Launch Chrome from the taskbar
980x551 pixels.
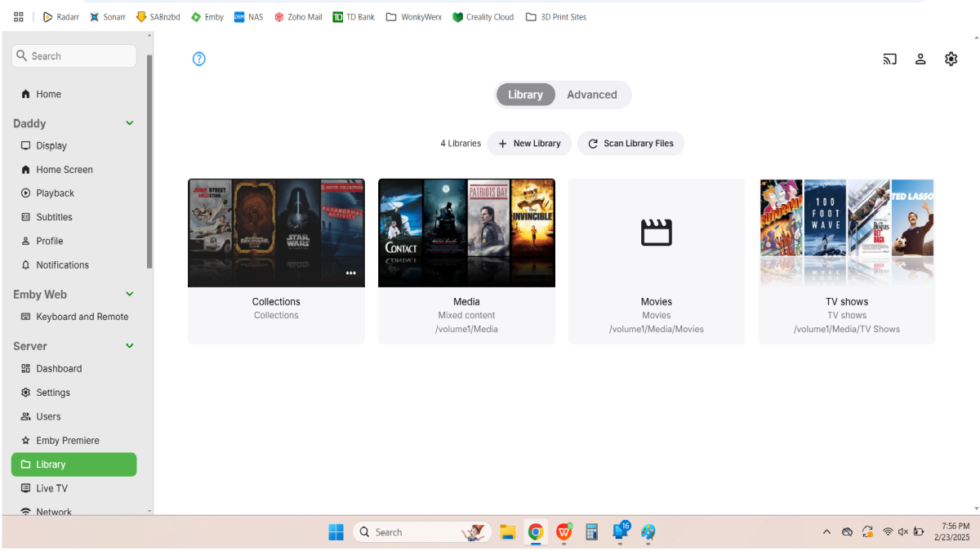click(x=536, y=532)
